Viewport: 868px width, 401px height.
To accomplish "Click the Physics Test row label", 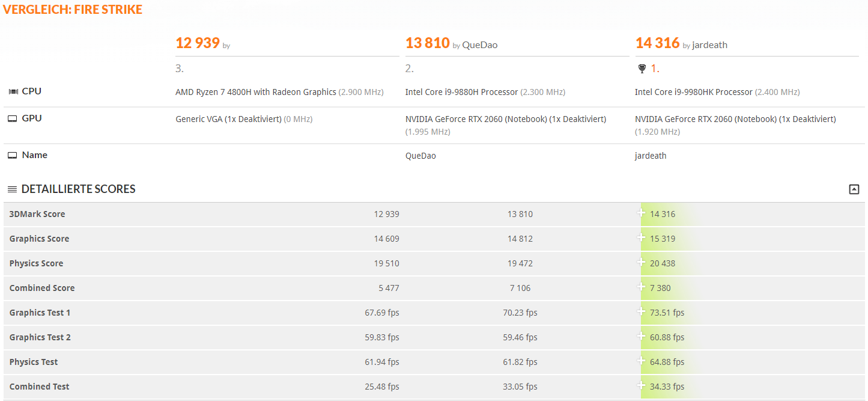I will coord(34,362).
